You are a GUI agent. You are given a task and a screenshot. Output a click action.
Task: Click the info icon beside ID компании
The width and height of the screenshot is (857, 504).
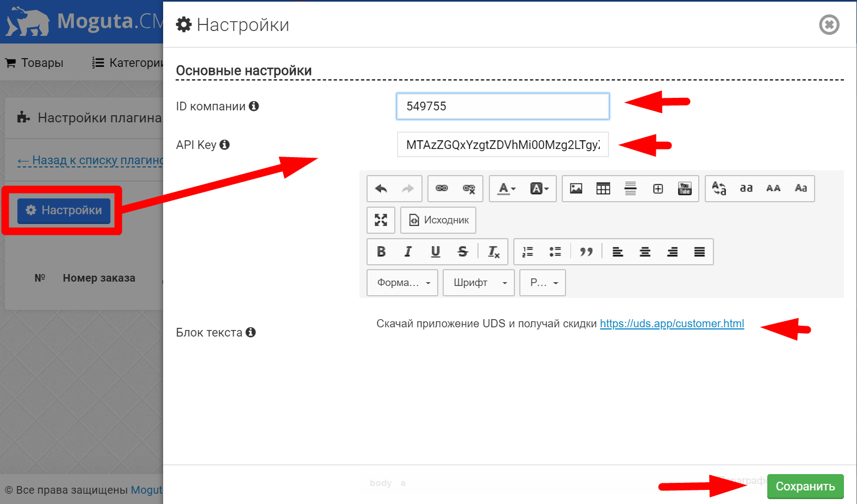(x=254, y=106)
